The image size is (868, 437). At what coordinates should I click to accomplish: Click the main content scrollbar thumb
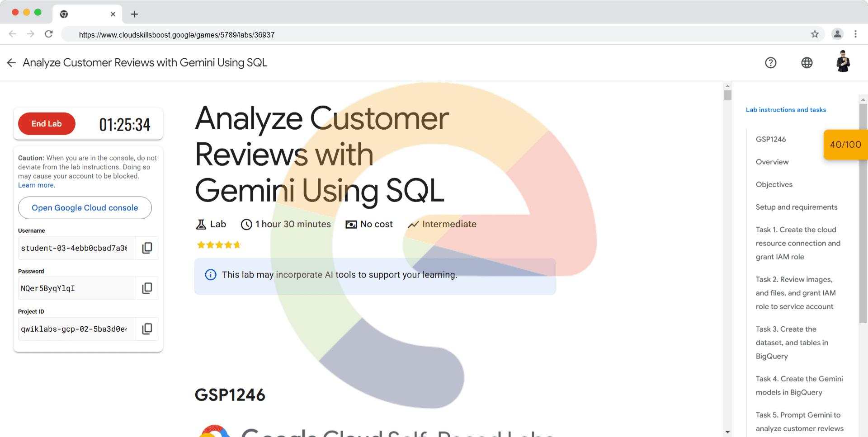(x=727, y=95)
